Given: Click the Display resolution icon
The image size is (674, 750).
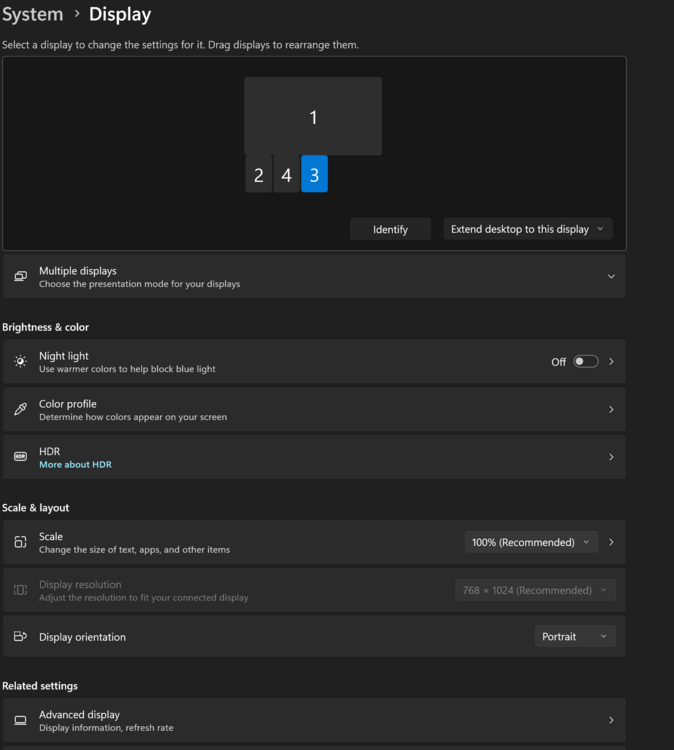Looking at the screenshot, I should 20,590.
